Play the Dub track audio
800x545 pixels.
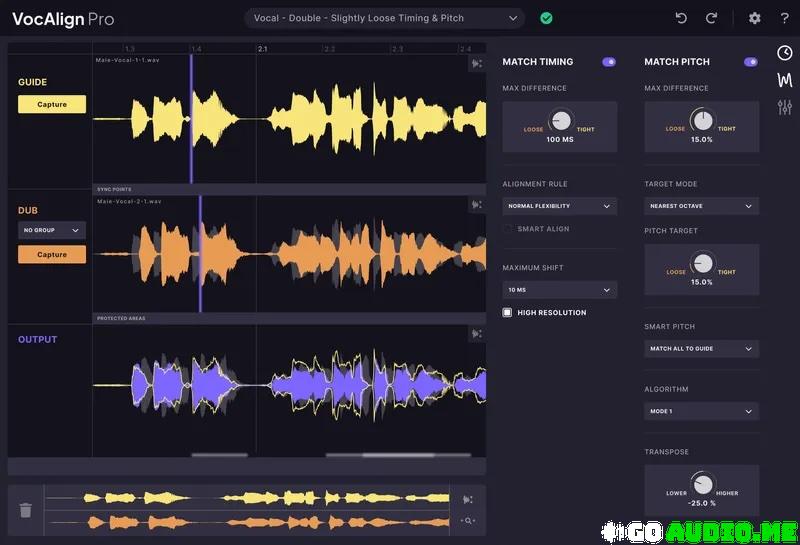(477, 205)
